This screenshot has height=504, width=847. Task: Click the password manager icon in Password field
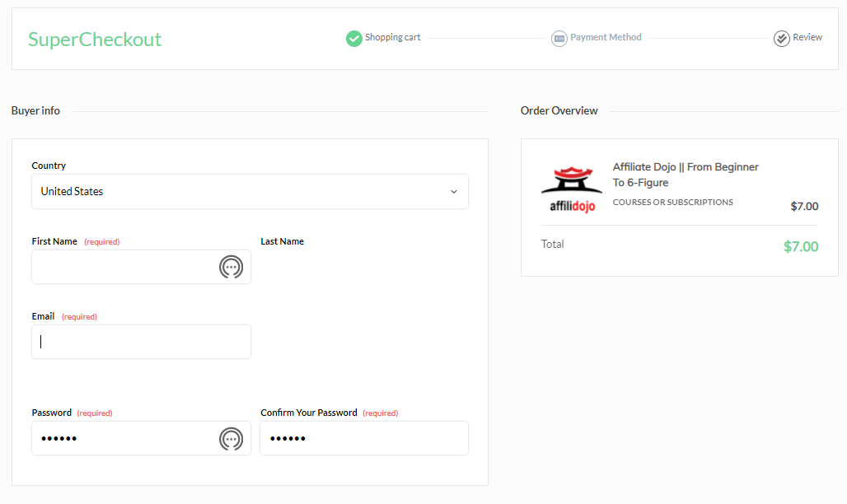click(232, 439)
